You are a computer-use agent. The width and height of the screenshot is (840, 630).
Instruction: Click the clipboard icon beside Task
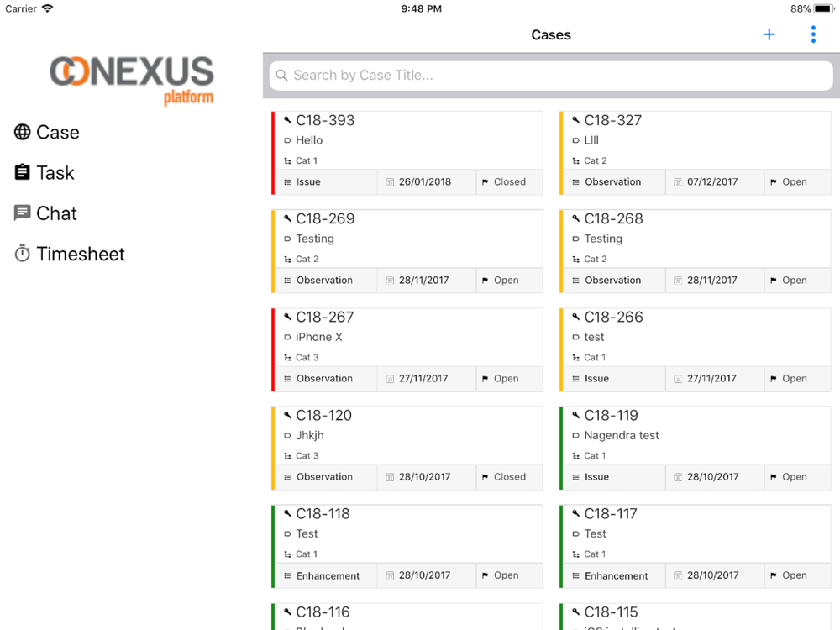point(23,172)
